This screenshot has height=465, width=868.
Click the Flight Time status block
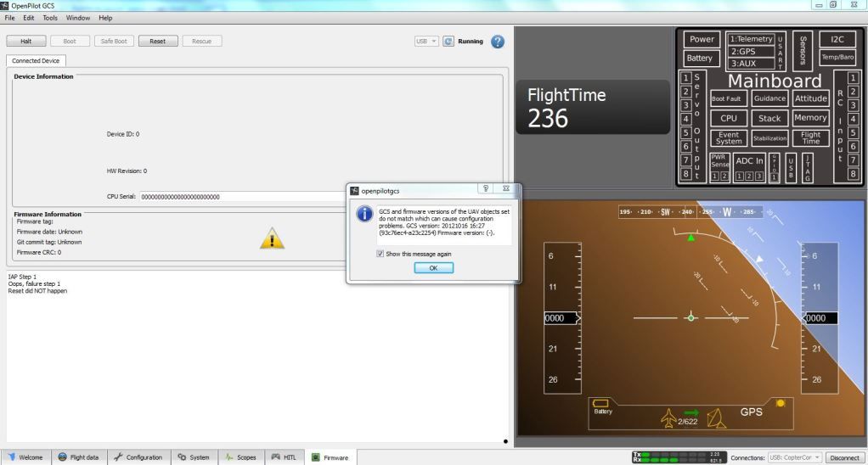810,137
